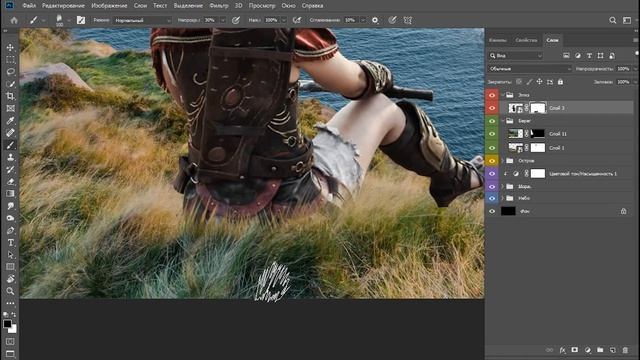Open the Изображение menu
640x360 pixels.
pyautogui.click(x=109, y=6)
